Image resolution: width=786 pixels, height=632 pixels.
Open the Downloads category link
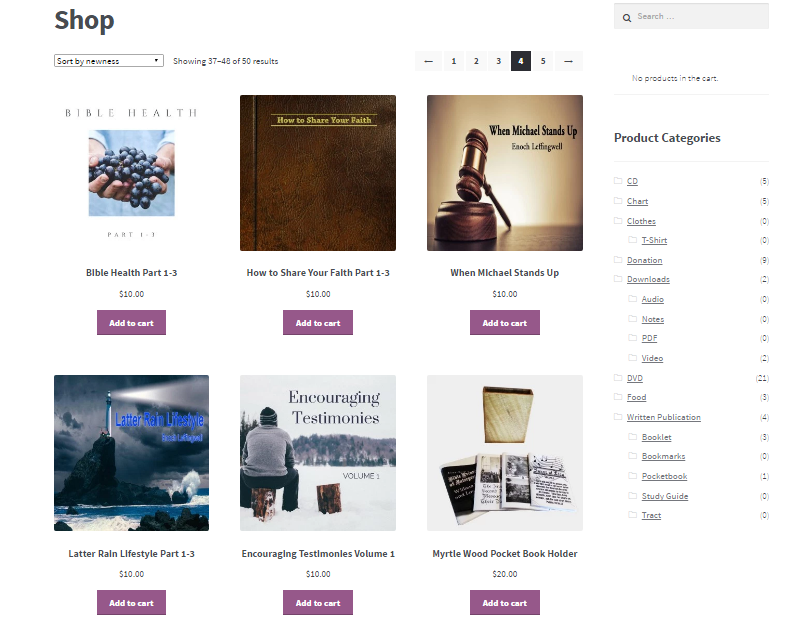point(648,279)
